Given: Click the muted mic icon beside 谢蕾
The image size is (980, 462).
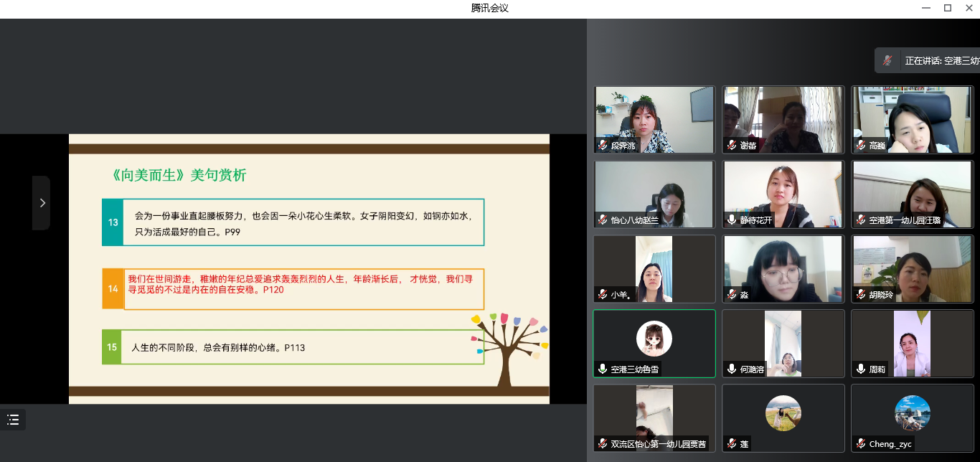Looking at the screenshot, I should click(x=732, y=146).
